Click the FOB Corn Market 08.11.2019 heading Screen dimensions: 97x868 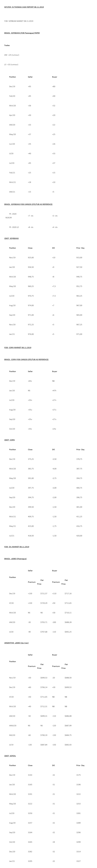click(18, 347)
